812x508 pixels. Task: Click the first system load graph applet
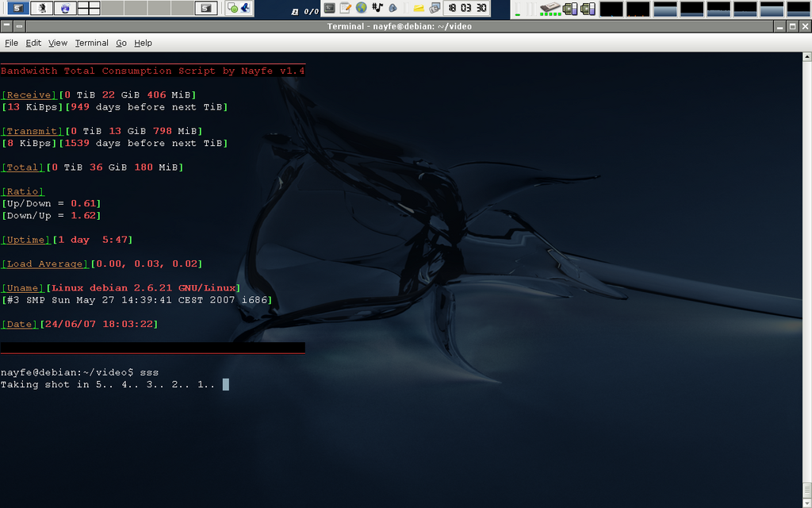(x=611, y=9)
